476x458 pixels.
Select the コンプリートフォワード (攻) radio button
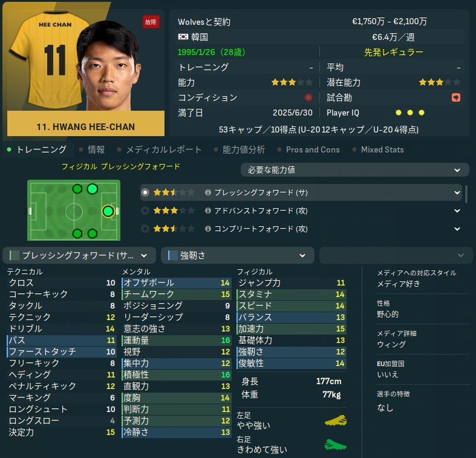click(145, 228)
